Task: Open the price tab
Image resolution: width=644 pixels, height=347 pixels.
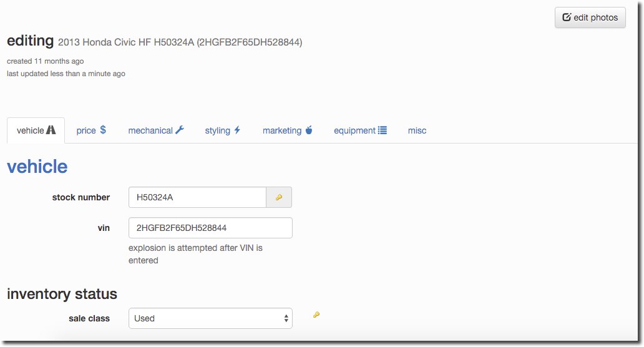Action: (90, 130)
